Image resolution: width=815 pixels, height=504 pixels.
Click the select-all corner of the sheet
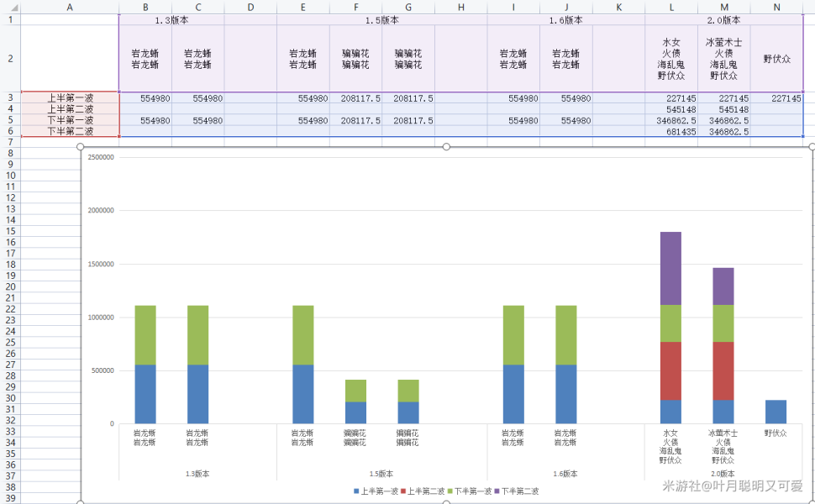pyautogui.click(x=10, y=7)
